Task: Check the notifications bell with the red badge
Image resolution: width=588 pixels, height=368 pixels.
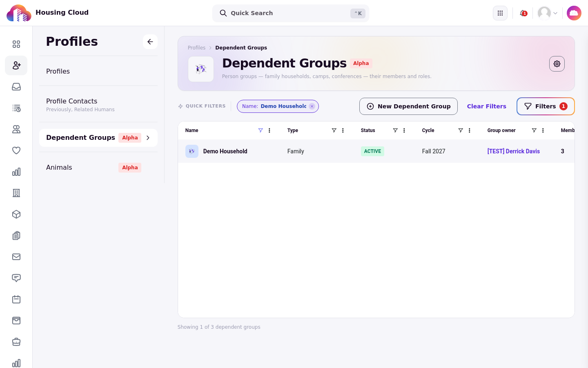Action: coord(523,13)
